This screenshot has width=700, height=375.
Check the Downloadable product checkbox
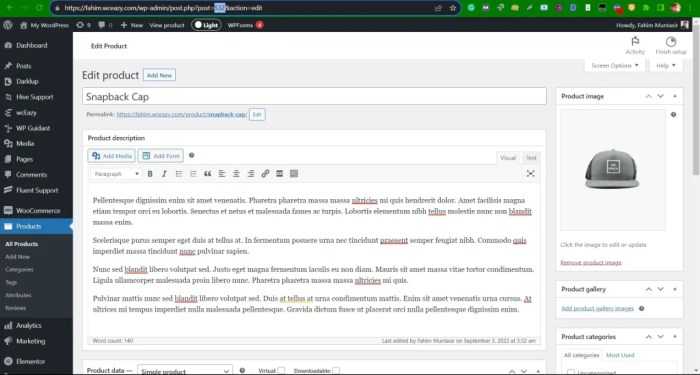pos(336,371)
